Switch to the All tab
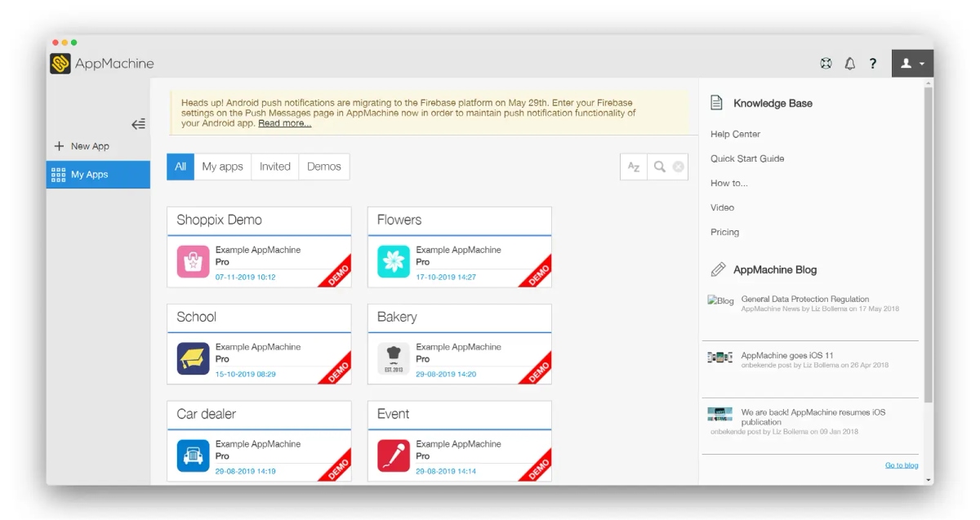Image resolution: width=980 pixels, height=520 pixels. (x=180, y=167)
